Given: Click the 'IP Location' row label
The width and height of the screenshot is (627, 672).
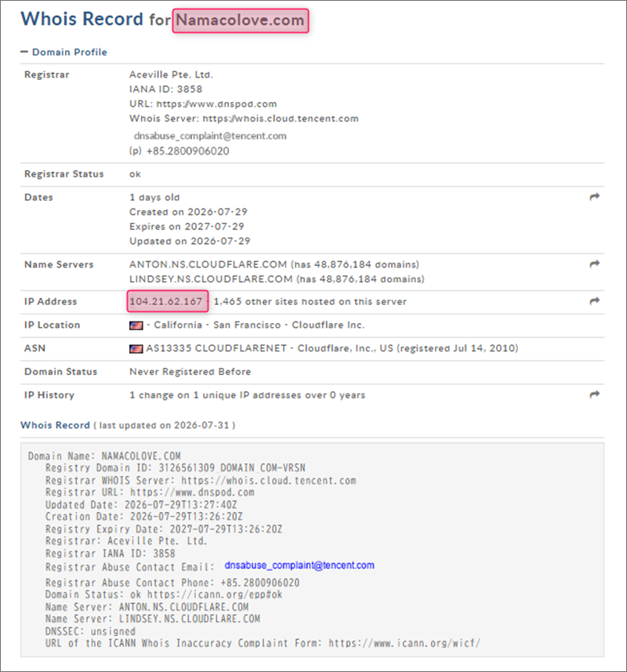Looking at the screenshot, I should click(53, 325).
